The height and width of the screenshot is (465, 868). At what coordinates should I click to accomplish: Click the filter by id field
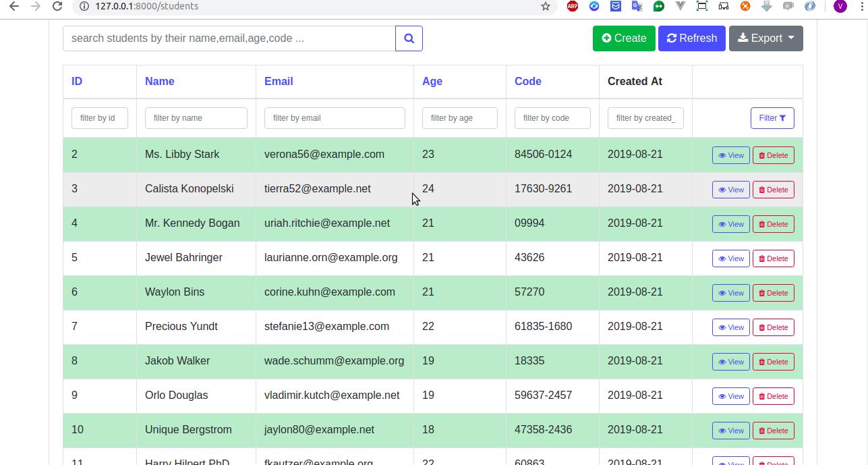pyautogui.click(x=100, y=118)
